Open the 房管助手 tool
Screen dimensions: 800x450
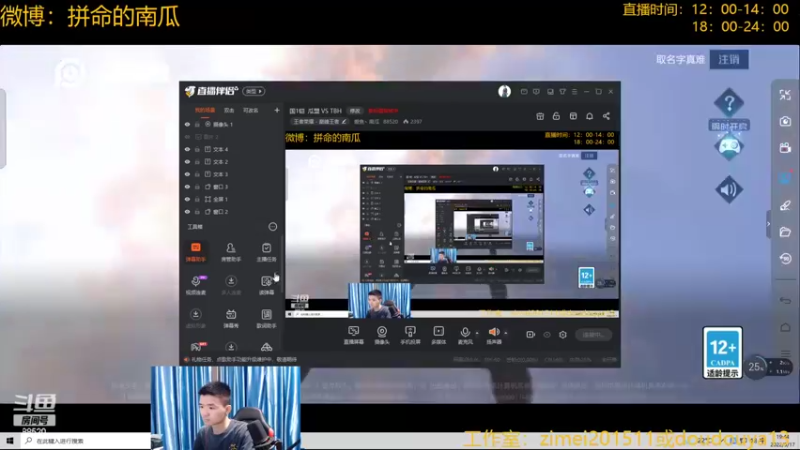(231, 252)
